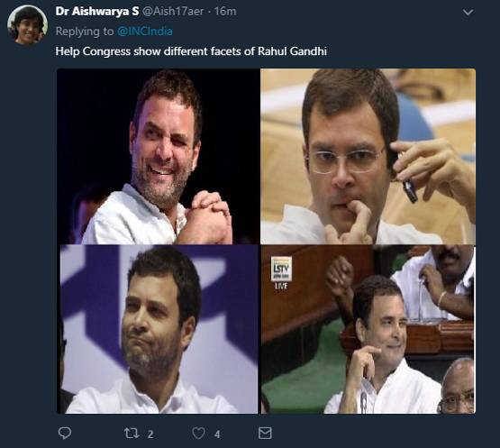
Task: Open the @INCIndia mention link
Action: click(145, 32)
